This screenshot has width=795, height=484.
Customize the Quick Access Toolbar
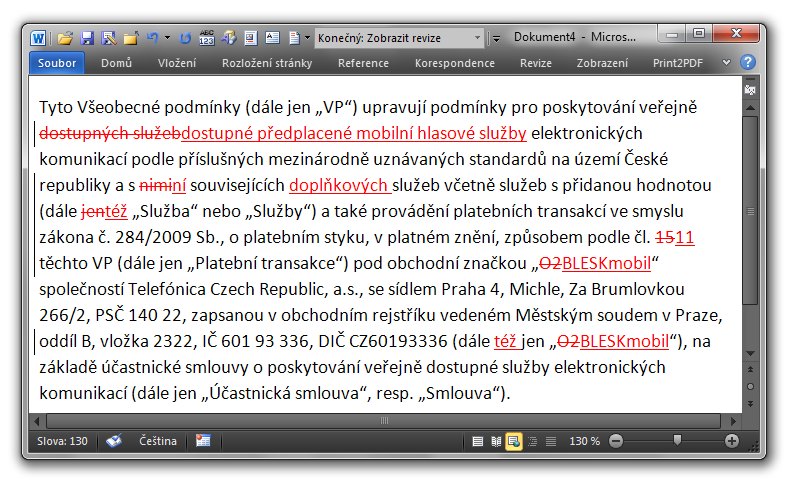tap(496, 39)
